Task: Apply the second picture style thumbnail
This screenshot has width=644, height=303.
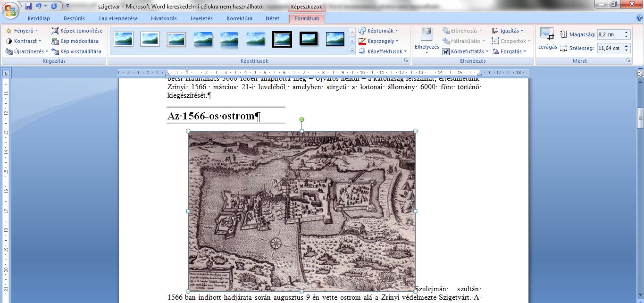Action: pos(150,39)
